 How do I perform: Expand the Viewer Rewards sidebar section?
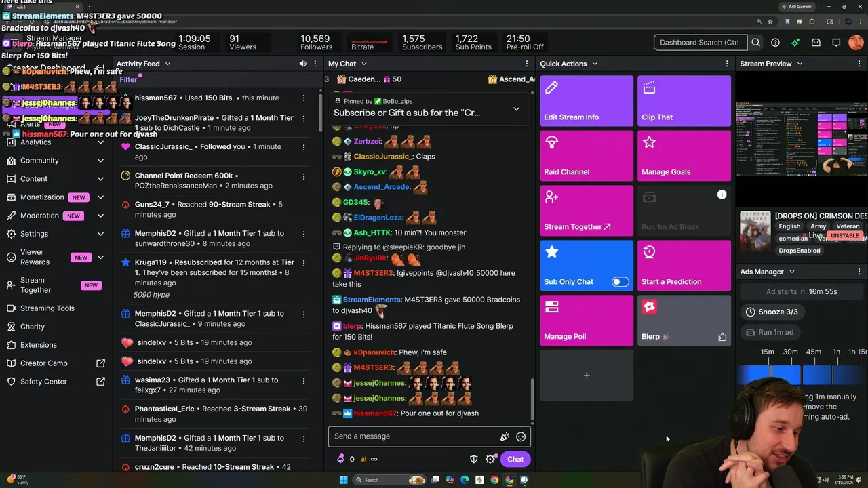100,258
